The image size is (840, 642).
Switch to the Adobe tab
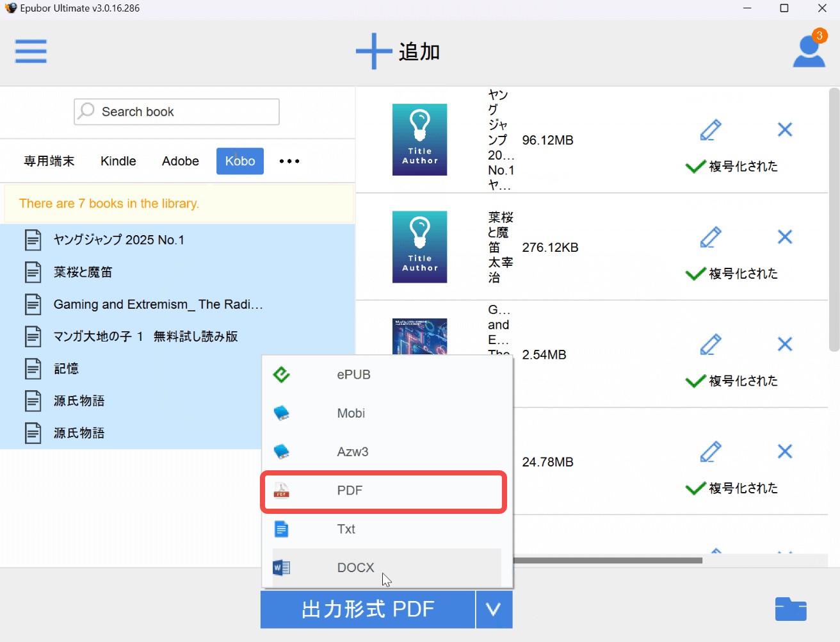click(180, 161)
